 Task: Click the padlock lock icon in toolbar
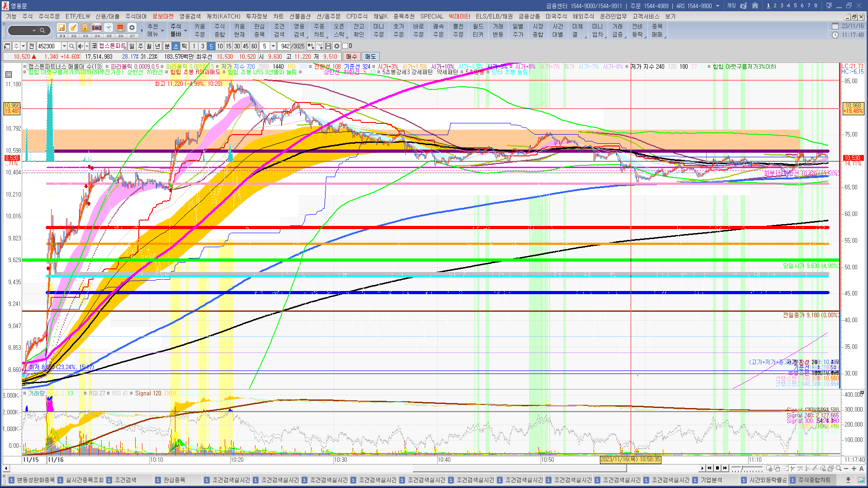[x=85, y=28]
